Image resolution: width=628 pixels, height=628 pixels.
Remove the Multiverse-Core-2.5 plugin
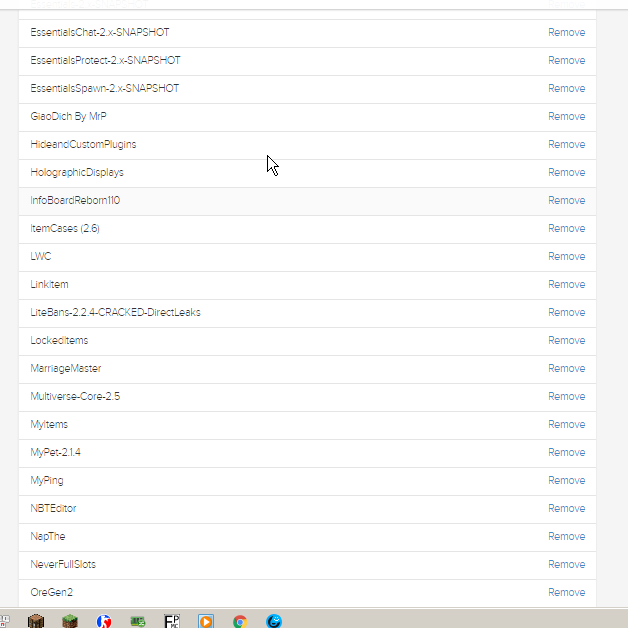566,397
